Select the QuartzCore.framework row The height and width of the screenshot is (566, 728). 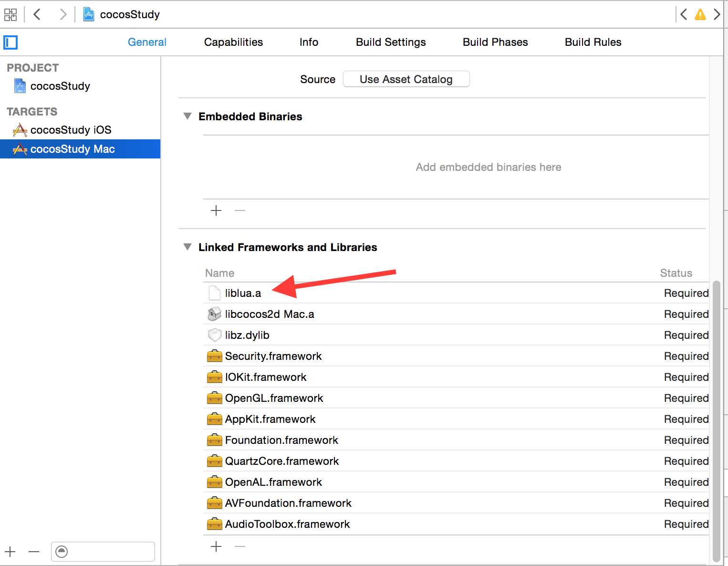pyautogui.click(x=456, y=461)
